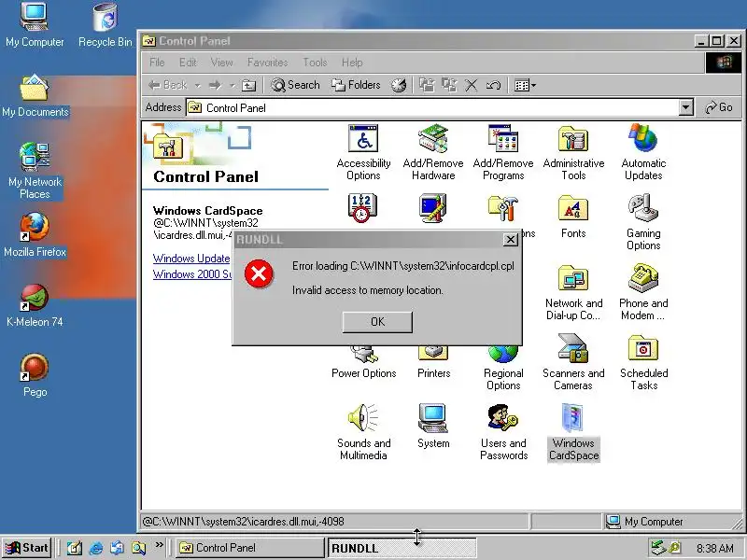Click the Forward arrow toolbar button
Image resolution: width=747 pixels, height=560 pixels.
click(x=215, y=85)
